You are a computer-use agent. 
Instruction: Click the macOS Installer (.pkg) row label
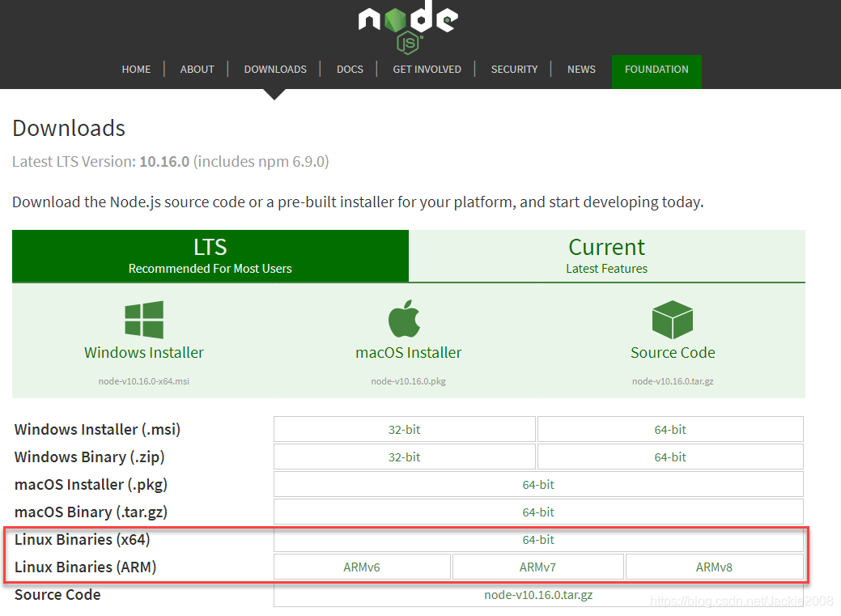(91, 485)
